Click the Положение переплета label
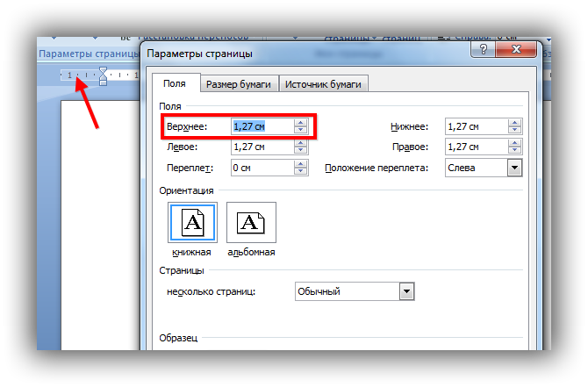The height and width of the screenshot is (387, 588). pos(376,168)
